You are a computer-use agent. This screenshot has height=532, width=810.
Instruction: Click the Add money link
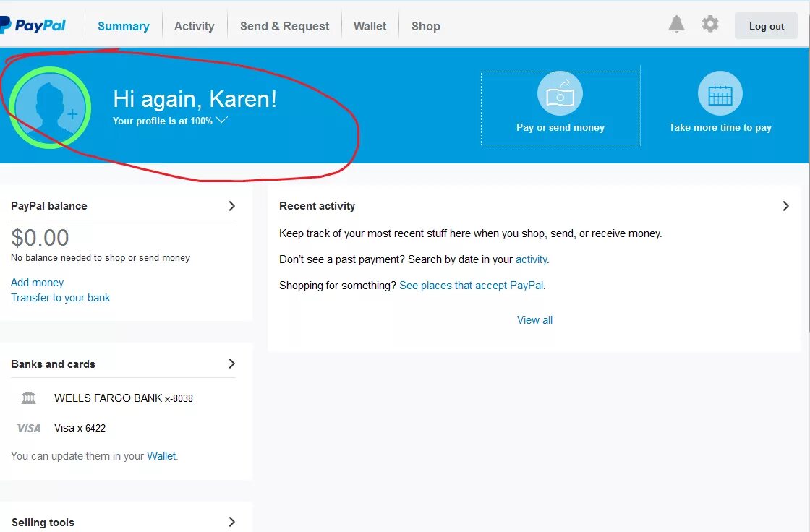(37, 283)
